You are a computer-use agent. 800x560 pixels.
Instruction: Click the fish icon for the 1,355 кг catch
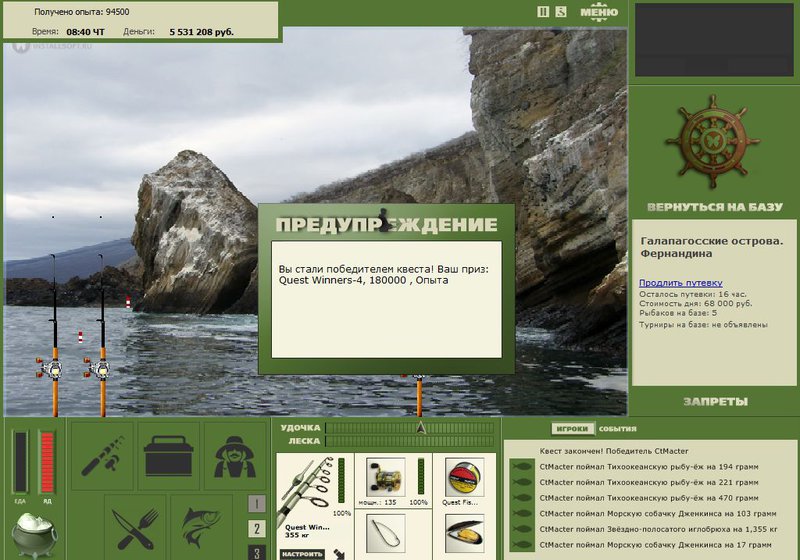[521, 529]
